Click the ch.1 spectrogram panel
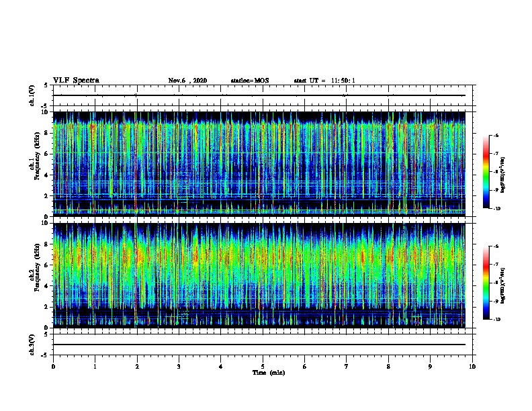Viewport: 532px width, 411px height. (259, 164)
